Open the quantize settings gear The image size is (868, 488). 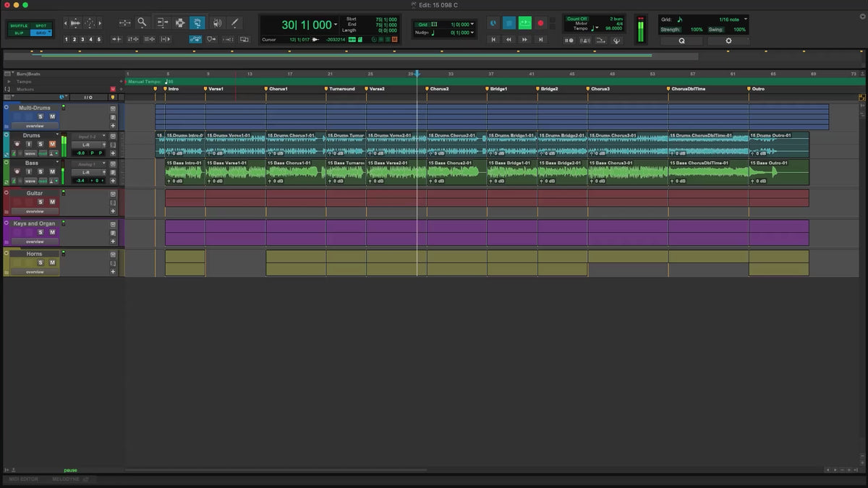[728, 41]
